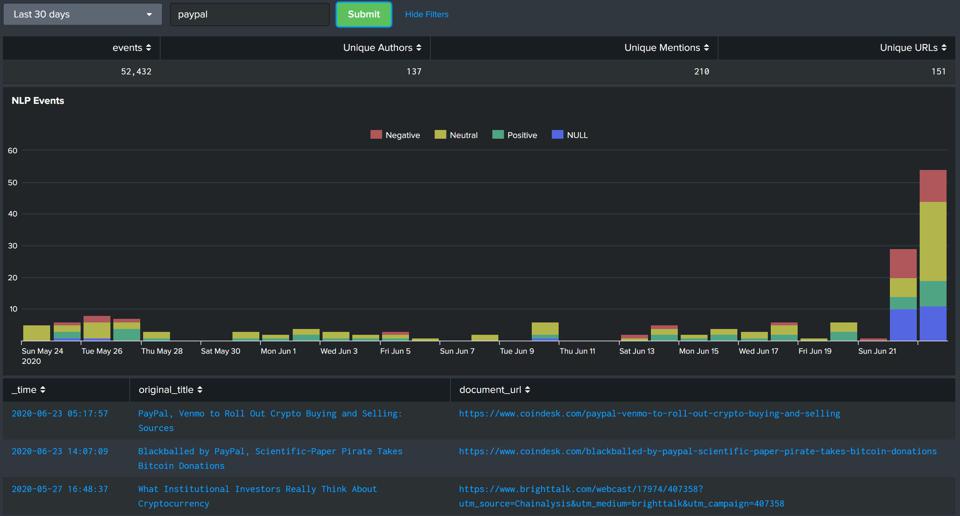This screenshot has height=516, width=960.
Task: Click the events value 52,432
Action: (x=136, y=72)
